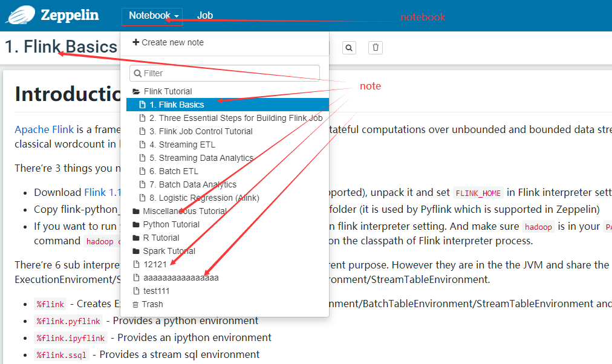Click the file icon of 5. Streaming Data Analytics
Image resolution: width=612 pixels, height=364 pixels.
point(143,158)
